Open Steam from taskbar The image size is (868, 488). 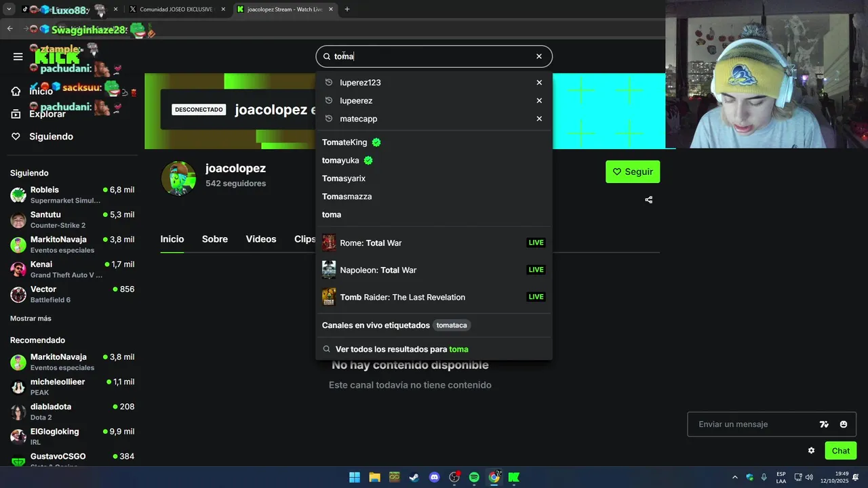(x=414, y=477)
